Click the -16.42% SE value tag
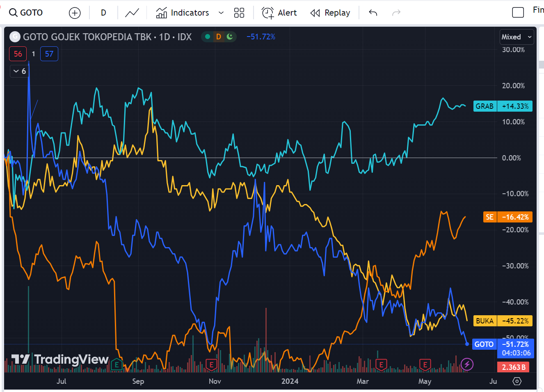This screenshot has height=392, width=544. 515,217
